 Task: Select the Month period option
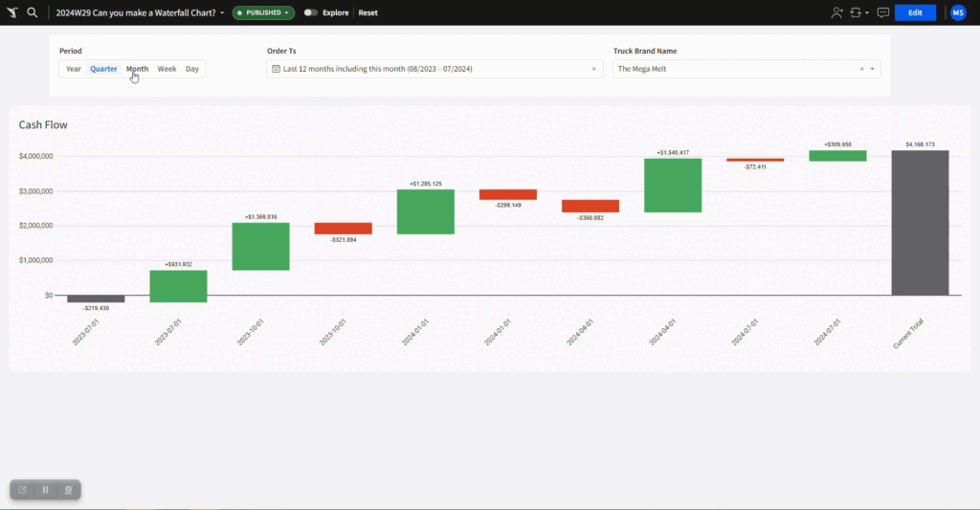click(137, 69)
